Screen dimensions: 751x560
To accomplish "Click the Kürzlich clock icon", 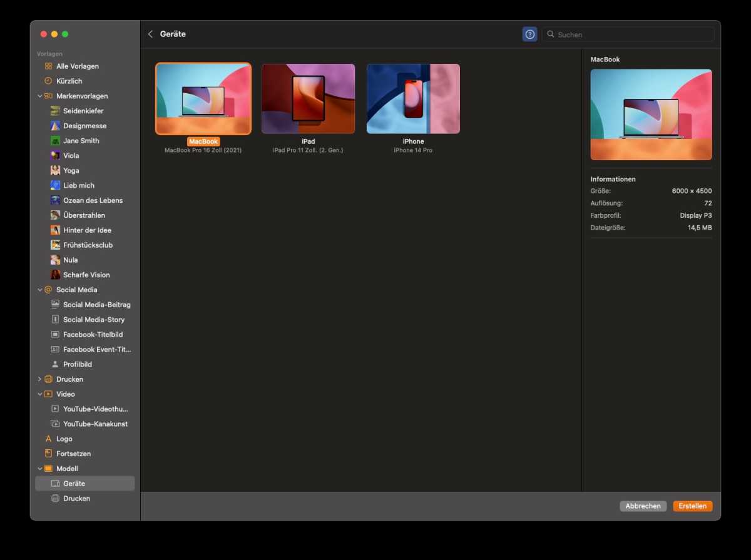I will [x=48, y=81].
